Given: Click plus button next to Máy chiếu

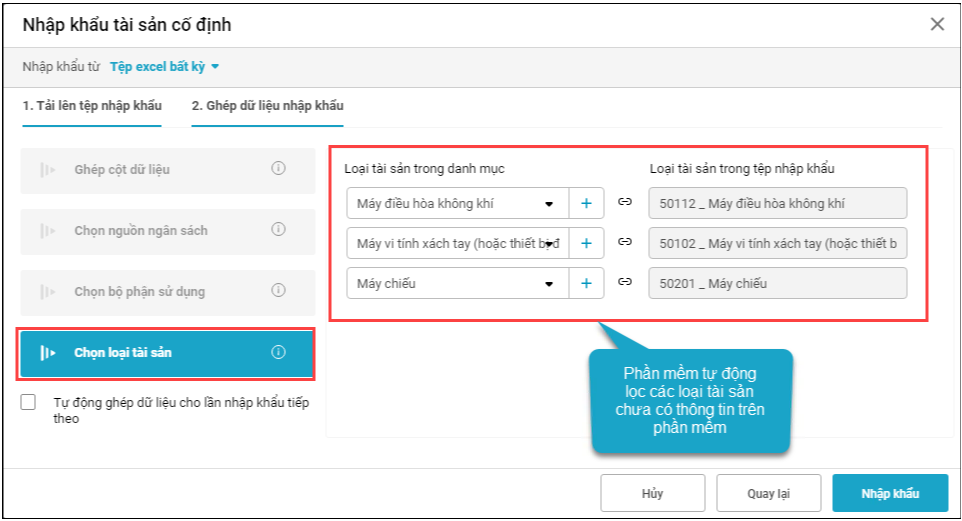Looking at the screenshot, I should [x=586, y=283].
